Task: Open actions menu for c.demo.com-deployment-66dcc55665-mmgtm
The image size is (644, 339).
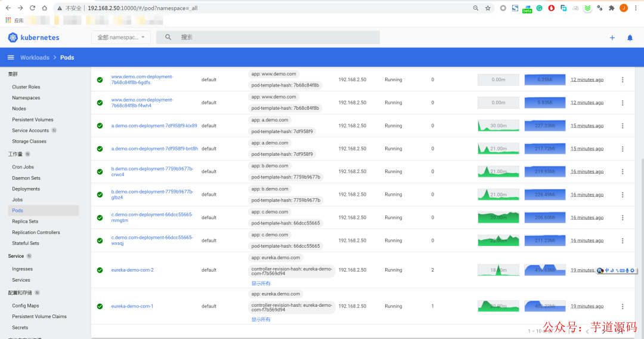Action: [x=623, y=218]
